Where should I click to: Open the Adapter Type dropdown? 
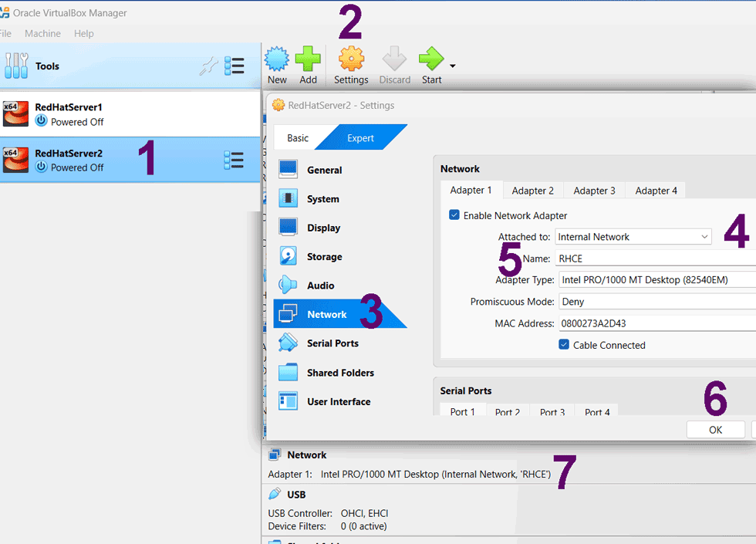(657, 279)
